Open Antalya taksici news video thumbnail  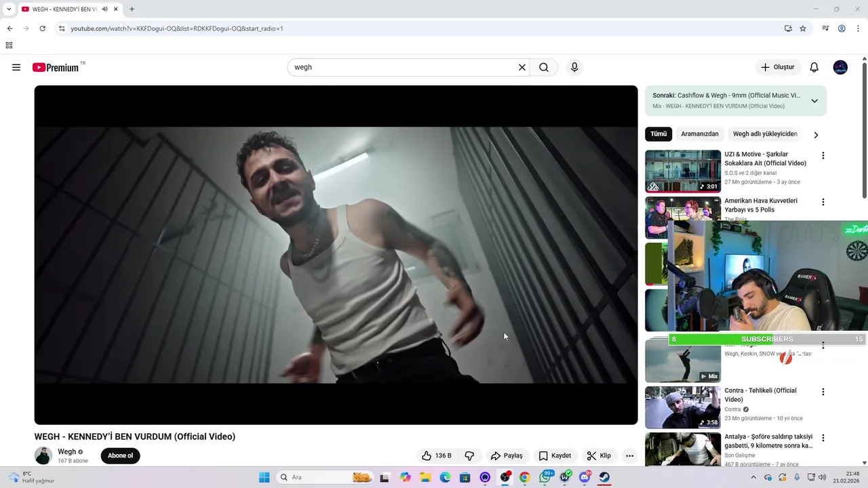click(683, 449)
